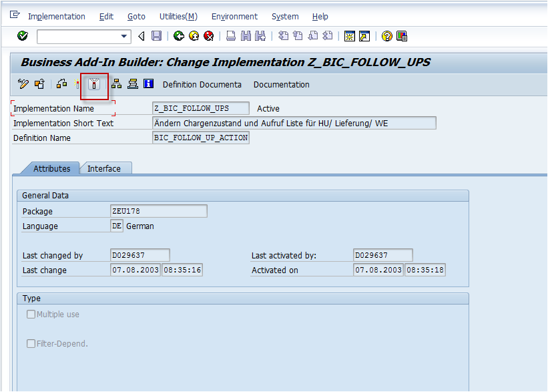Click the Implementation Name input field

[200, 108]
